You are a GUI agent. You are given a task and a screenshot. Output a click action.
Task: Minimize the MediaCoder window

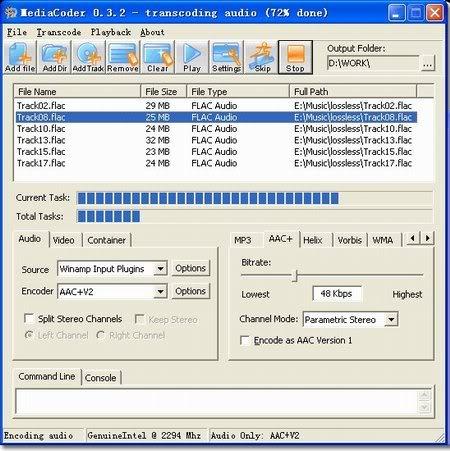[x=396, y=13]
